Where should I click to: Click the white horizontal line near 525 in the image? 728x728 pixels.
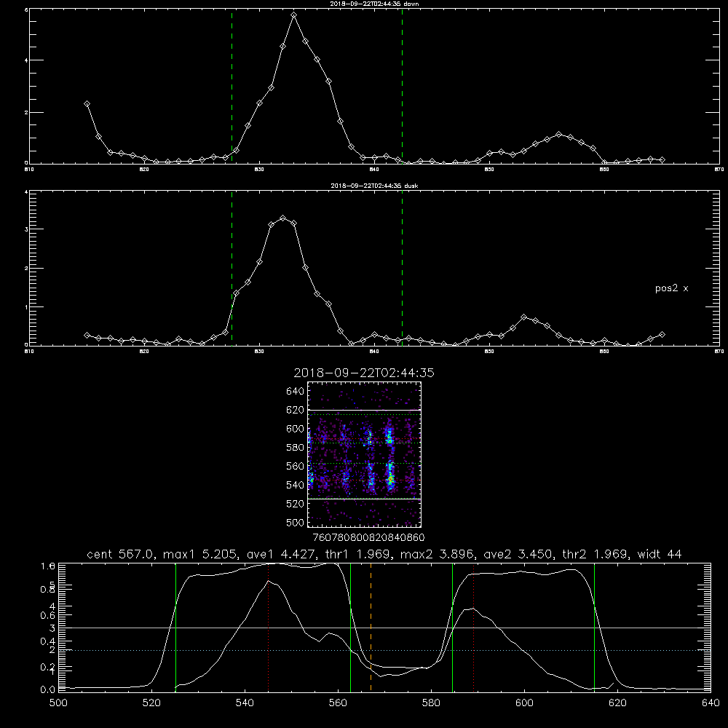click(365, 499)
